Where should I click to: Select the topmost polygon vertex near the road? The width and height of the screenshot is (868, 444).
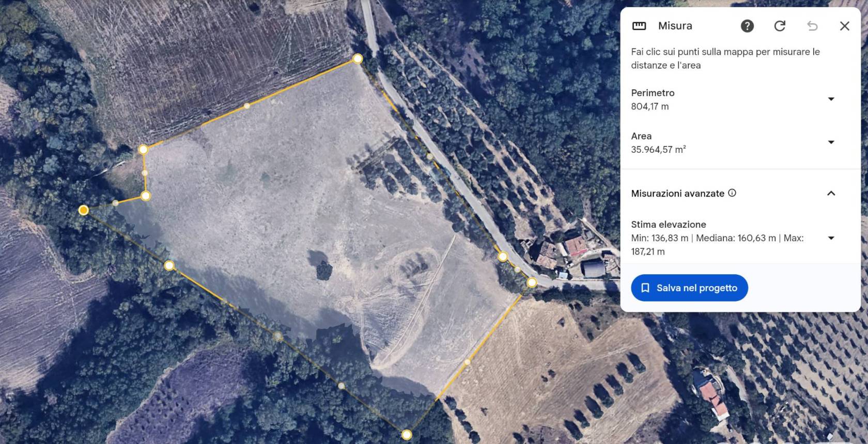pyautogui.click(x=358, y=59)
